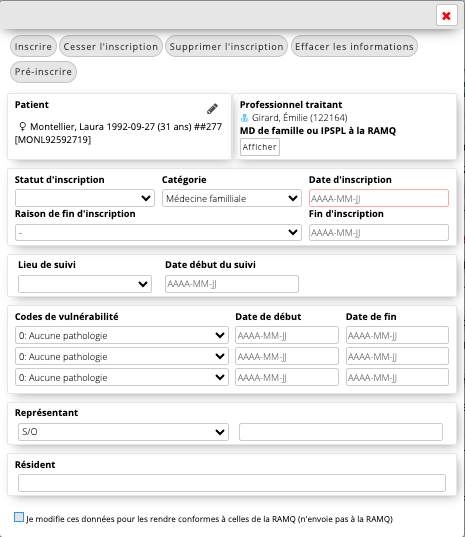Viewport: 465px width, 537px height.
Task: Select Cesser l'inscription button
Action: (x=111, y=46)
